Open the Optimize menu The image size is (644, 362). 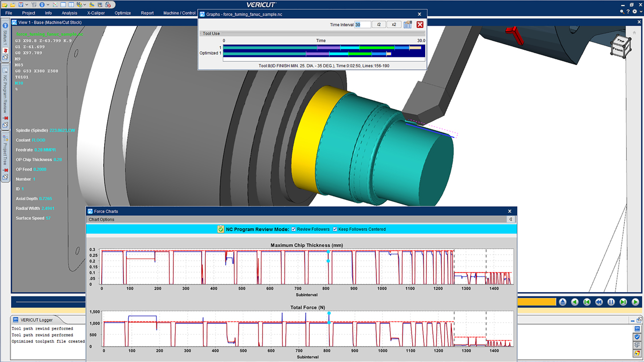click(x=122, y=13)
